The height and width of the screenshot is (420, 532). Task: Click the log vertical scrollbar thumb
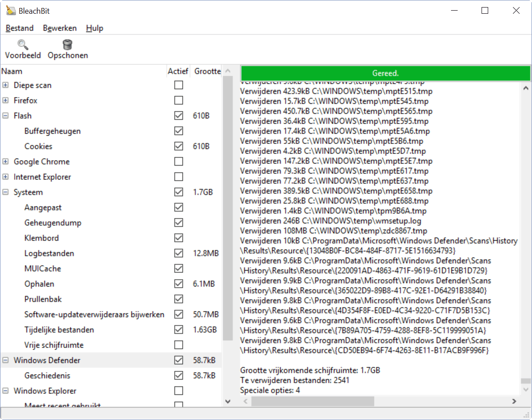point(525,381)
